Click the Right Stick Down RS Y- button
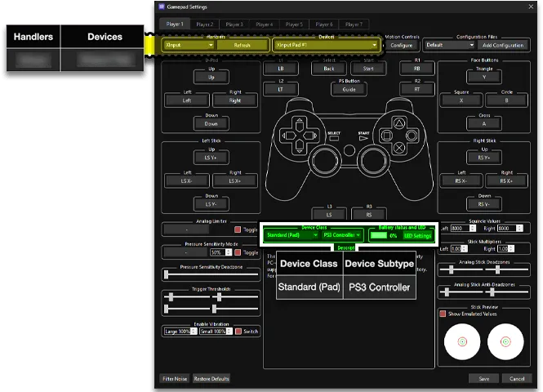Image resolution: width=543 pixels, height=392 pixels. (484, 204)
